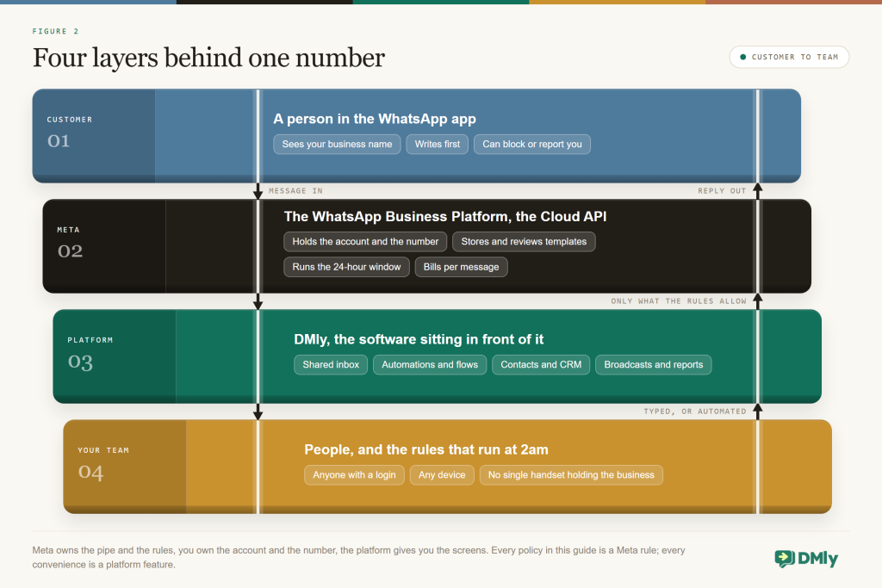Viewport: 882px width, 588px height.
Task: Click the 'Any device' chip
Action: 442,475
